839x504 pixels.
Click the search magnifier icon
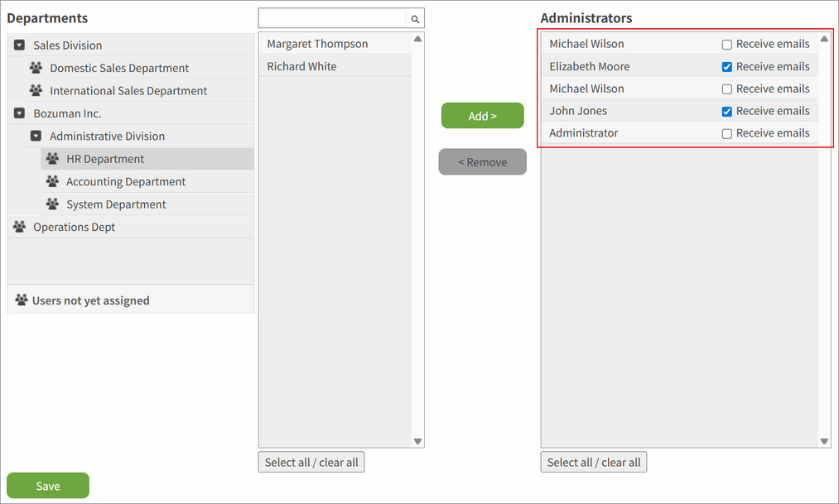414,17
